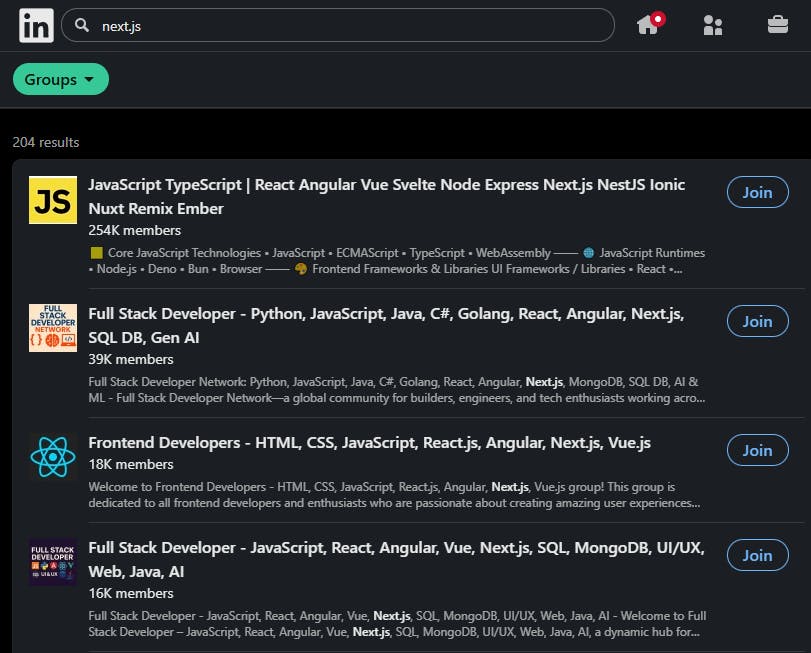The height and width of the screenshot is (653, 811).
Task: Click the Full Stack Developer Network group logo
Action: (x=51, y=327)
